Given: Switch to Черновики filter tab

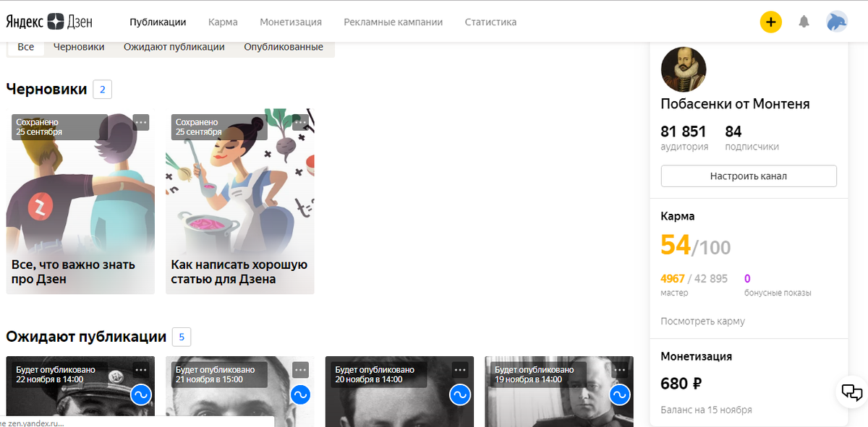Looking at the screenshot, I should coord(79,47).
